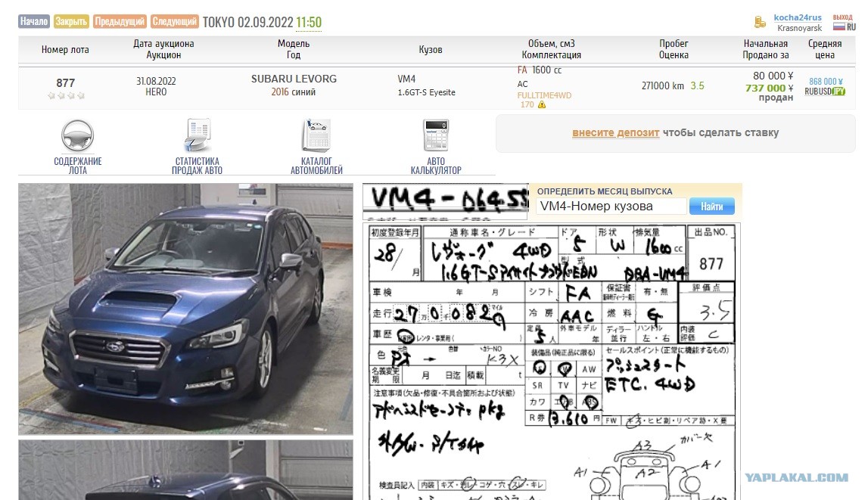This screenshot has width=868, height=500.
Task: Click the продан sold status text
Action: (x=776, y=98)
